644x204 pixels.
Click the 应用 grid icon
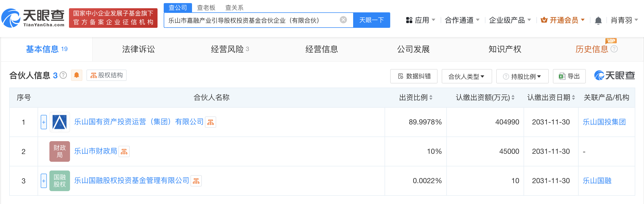point(409,20)
